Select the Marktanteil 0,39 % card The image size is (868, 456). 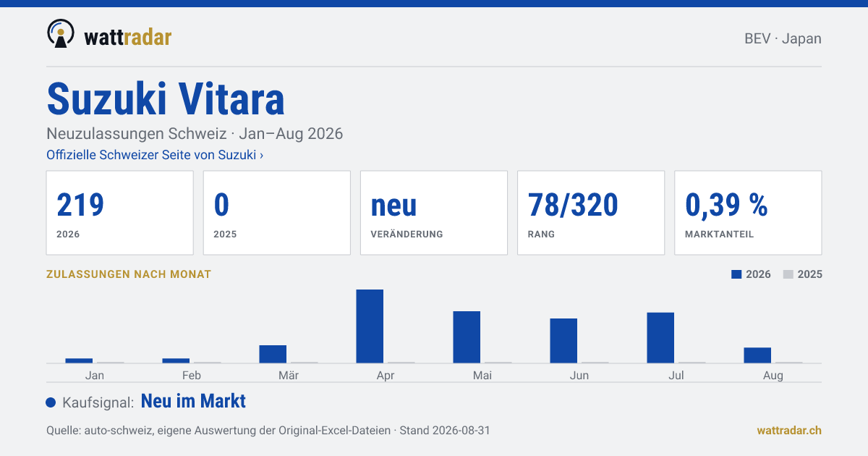[748, 213]
